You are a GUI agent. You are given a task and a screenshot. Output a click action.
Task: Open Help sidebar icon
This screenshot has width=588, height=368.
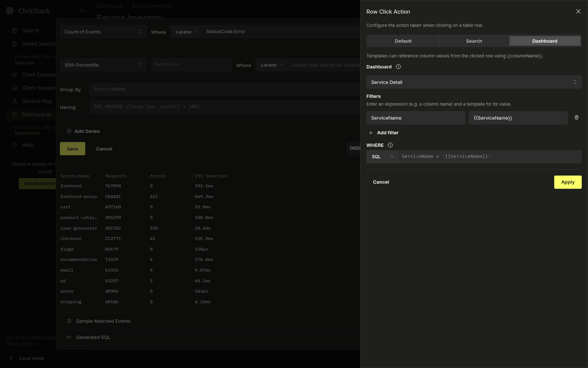coord(15,145)
